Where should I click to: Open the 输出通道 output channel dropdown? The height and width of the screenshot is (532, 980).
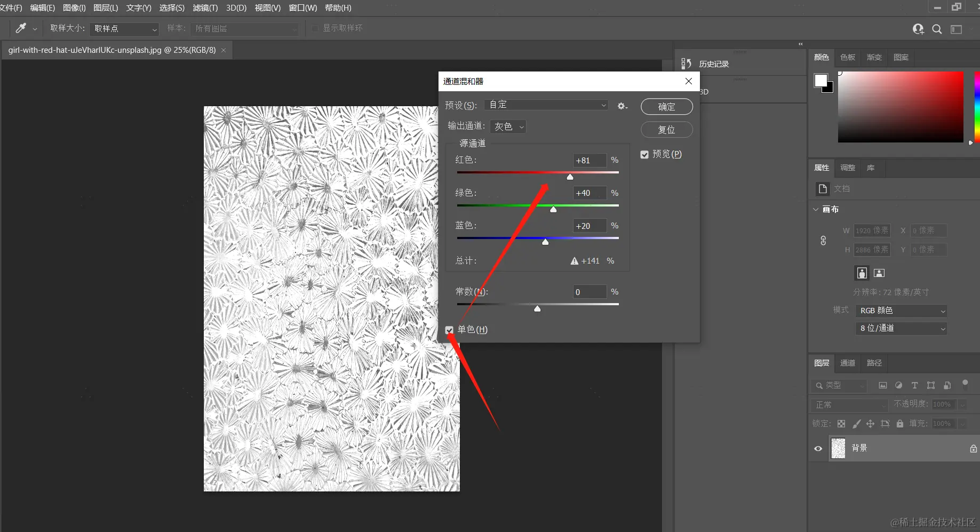(508, 126)
